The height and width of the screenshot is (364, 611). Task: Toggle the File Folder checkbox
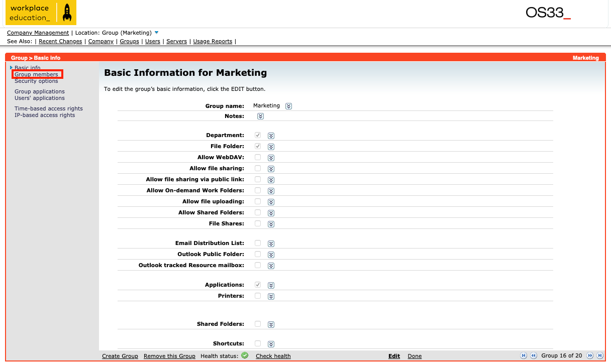tap(258, 146)
